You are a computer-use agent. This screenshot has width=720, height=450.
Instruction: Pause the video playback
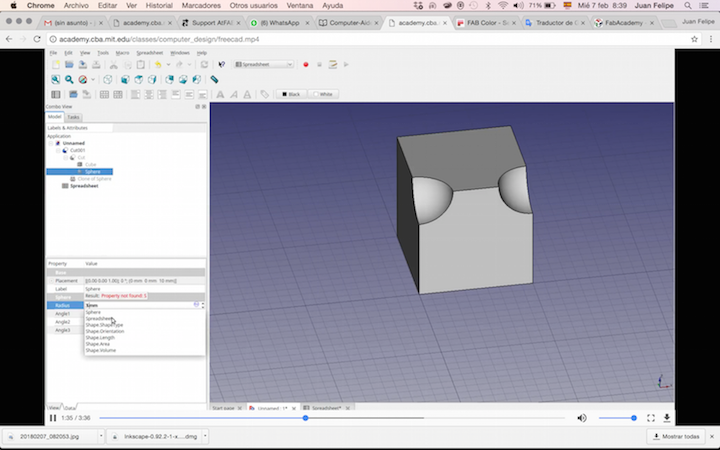coord(53,418)
